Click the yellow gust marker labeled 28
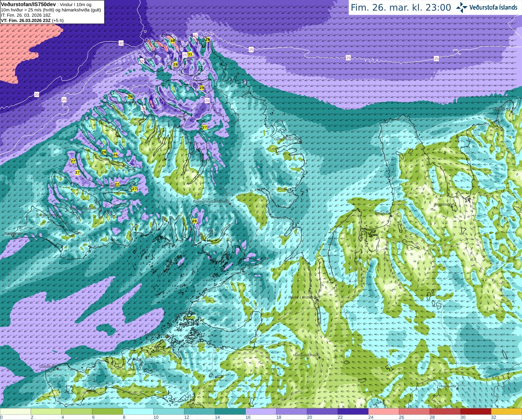Image resolution: width=522 pixels, height=420 pixels. pyautogui.click(x=207, y=40)
